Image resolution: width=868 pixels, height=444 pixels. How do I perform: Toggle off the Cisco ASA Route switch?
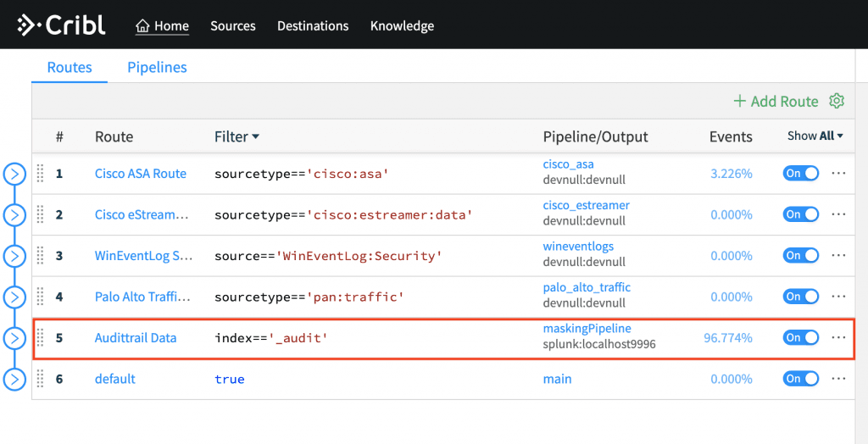tap(800, 174)
